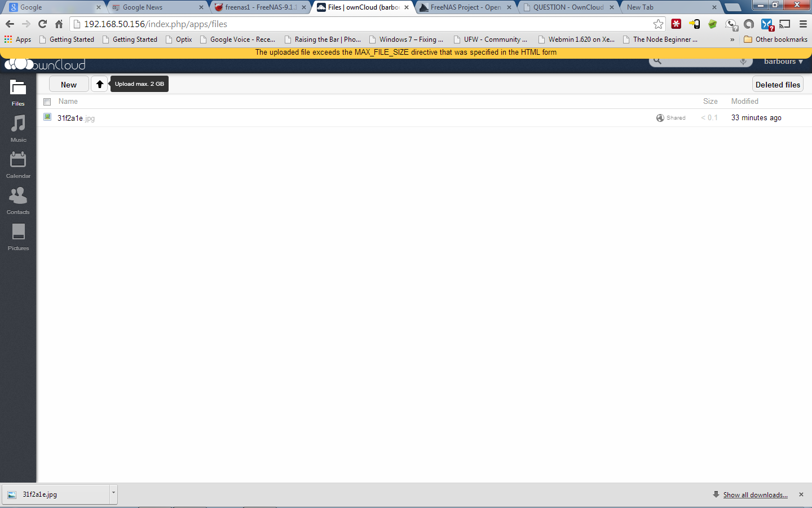Open the Webmin 1.620 bookmark
Image resolution: width=812 pixels, height=508 pixels.
[576, 40]
